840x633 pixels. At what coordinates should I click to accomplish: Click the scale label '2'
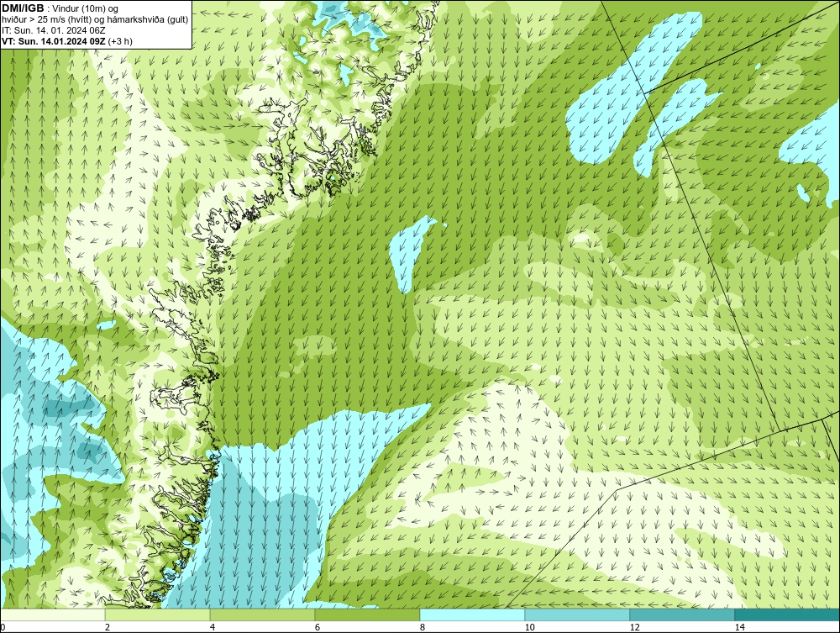tap(108, 627)
